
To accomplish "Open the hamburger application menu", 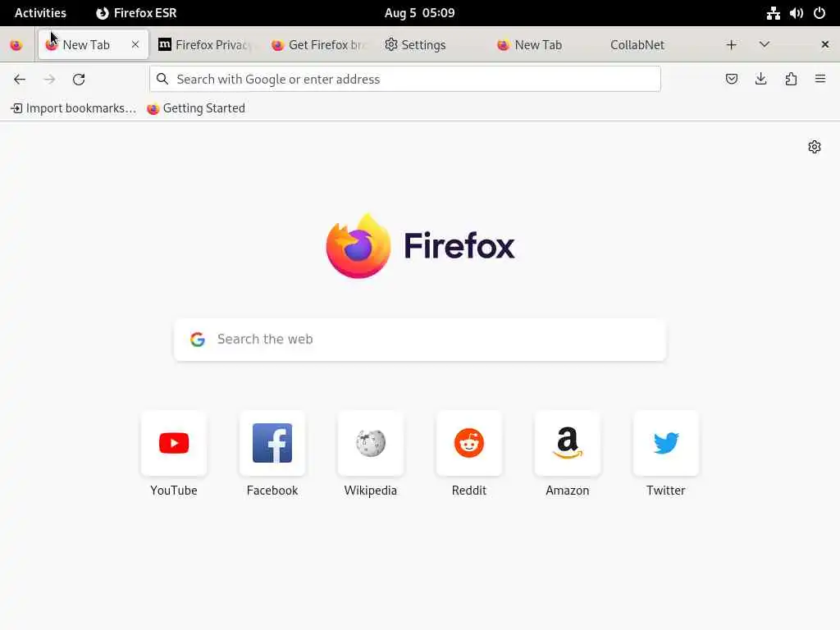I will click(820, 79).
